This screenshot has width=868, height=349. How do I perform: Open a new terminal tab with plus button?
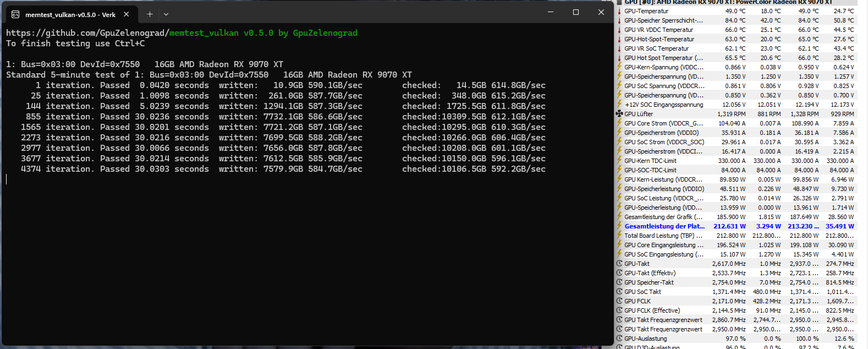coord(150,14)
